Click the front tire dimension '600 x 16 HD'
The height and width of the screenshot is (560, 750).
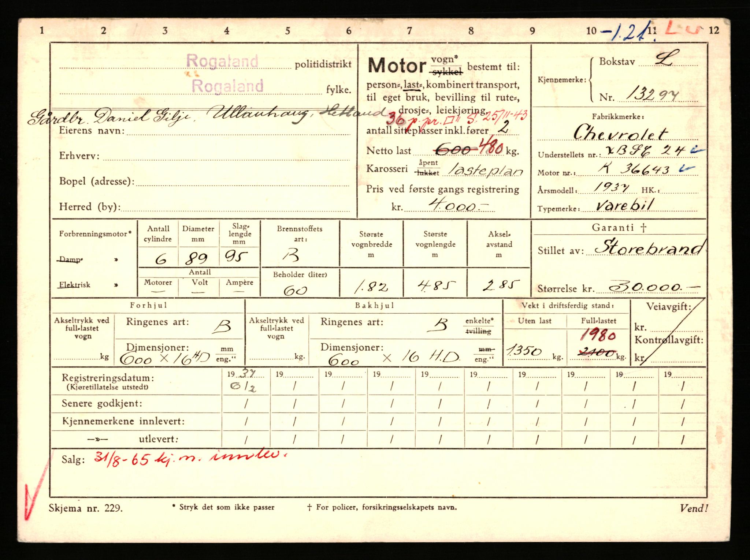click(165, 358)
